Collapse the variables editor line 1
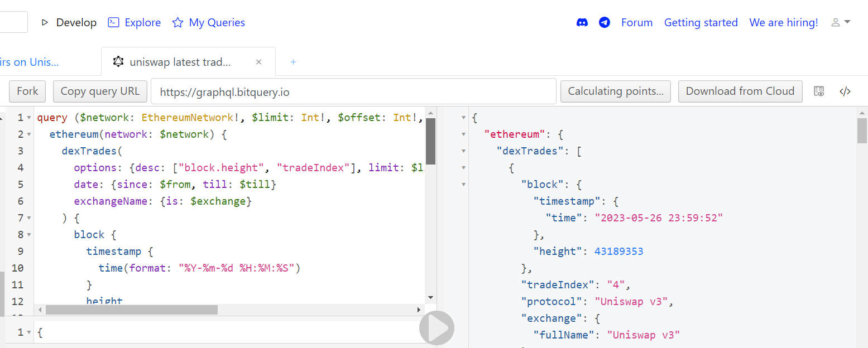 [28, 332]
